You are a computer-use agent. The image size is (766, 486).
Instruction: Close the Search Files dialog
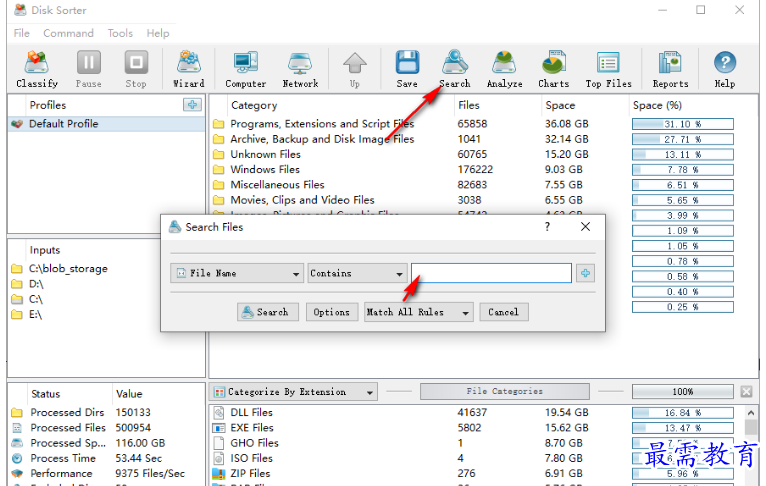point(585,227)
